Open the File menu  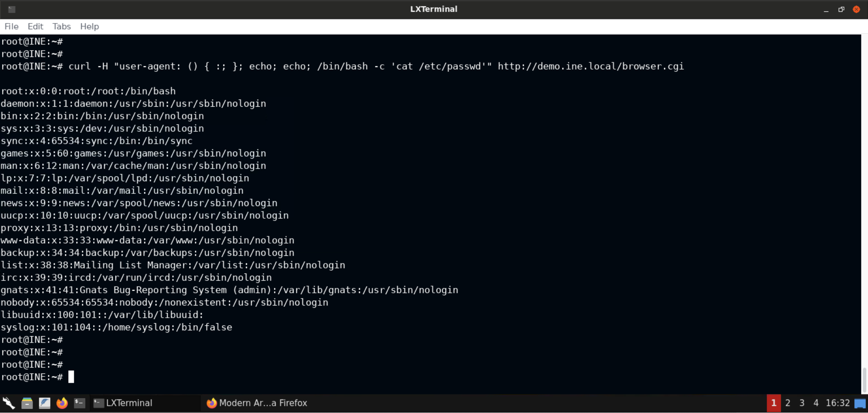11,27
